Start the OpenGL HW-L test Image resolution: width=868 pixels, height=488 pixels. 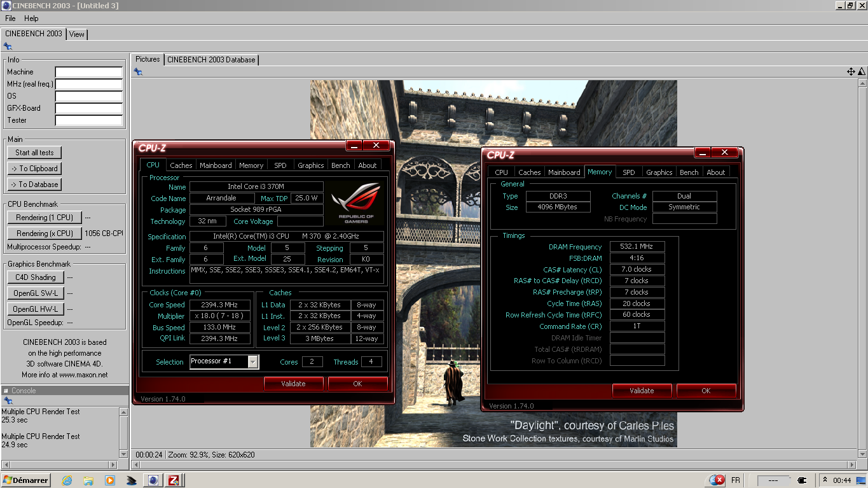(x=36, y=309)
